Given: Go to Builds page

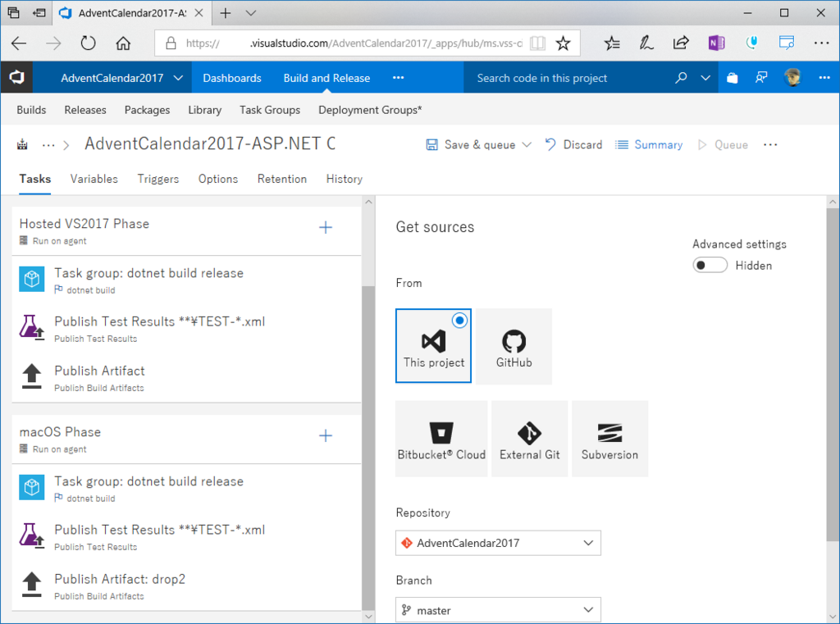Looking at the screenshot, I should pyautogui.click(x=31, y=110).
